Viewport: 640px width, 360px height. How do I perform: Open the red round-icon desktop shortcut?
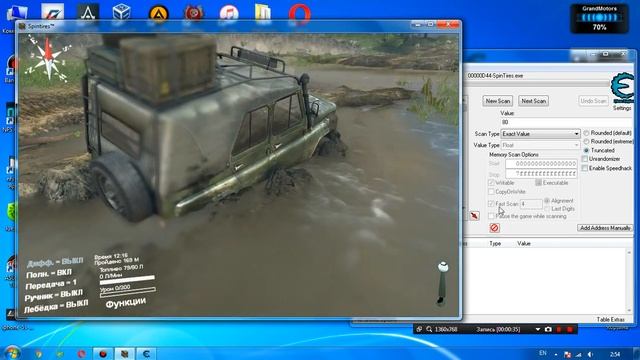tap(194, 13)
